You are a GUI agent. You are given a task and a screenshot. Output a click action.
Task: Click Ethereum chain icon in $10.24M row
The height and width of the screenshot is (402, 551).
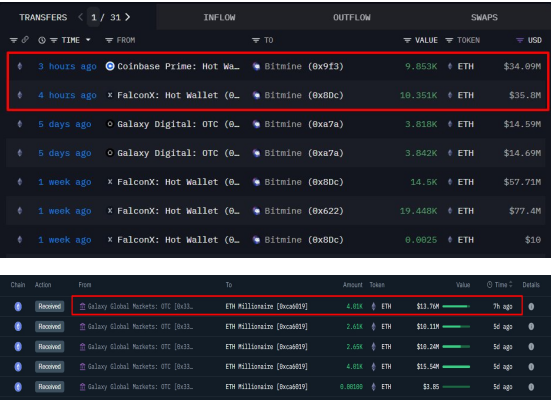point(18,346)
